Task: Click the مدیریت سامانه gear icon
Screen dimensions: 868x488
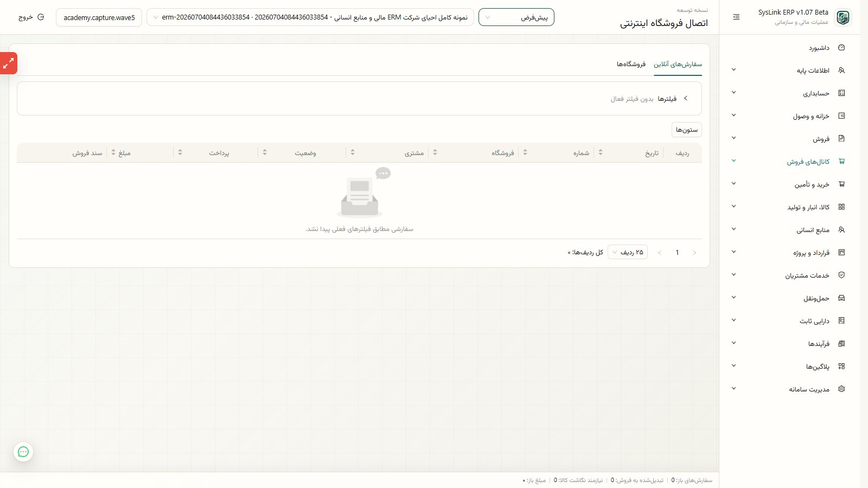Action: pyautogui.click(x=841, y=389)
